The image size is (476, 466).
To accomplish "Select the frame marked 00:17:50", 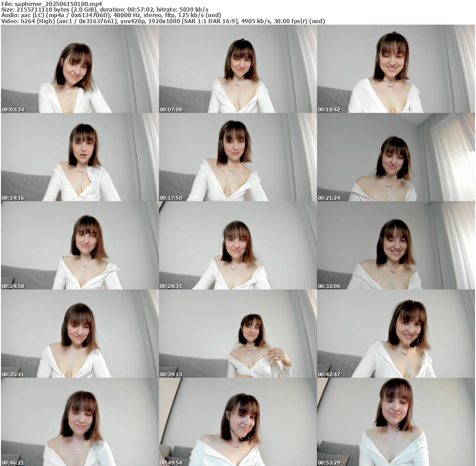I will pos(238,157).
